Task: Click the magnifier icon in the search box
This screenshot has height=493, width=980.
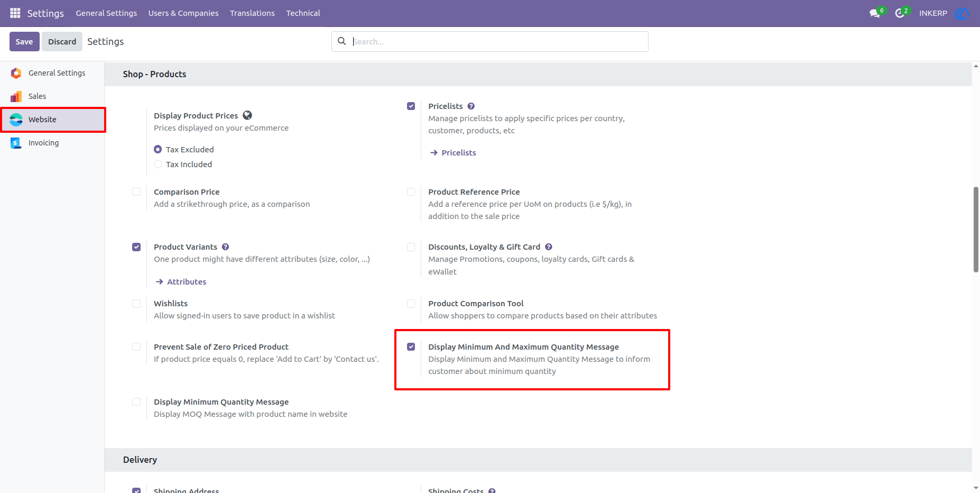Action: pyautogui.click(x=342, y=41)
